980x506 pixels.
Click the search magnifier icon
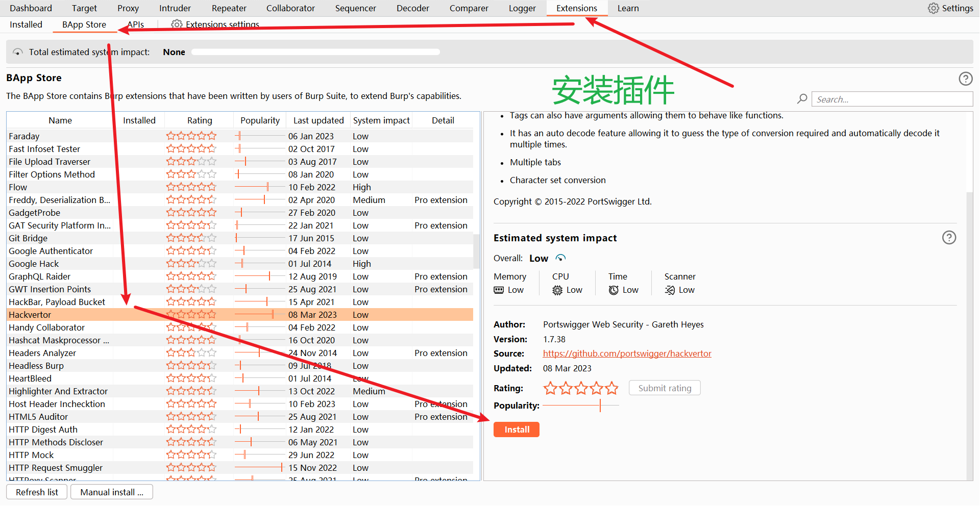(802, 99)
